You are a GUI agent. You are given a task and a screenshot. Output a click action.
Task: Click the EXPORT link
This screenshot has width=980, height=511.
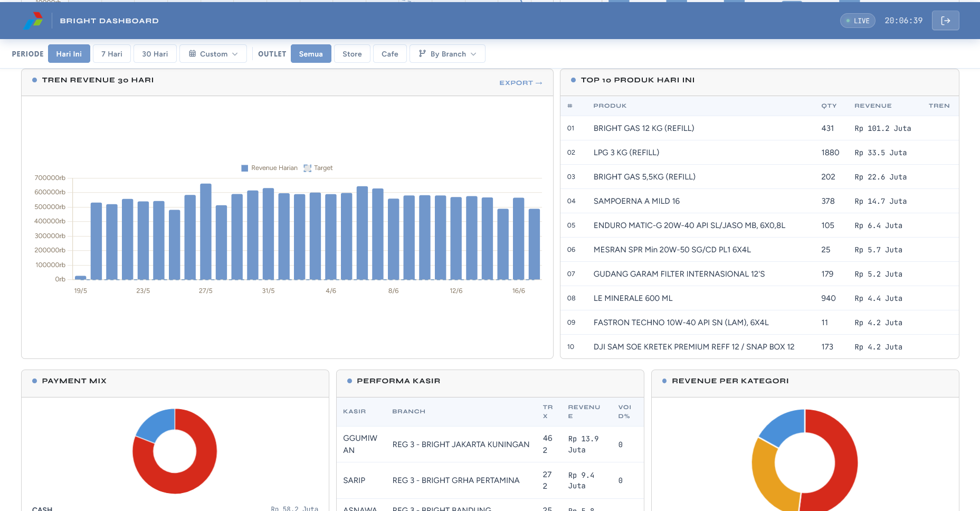pyautogui.click(x=520, y=83)
